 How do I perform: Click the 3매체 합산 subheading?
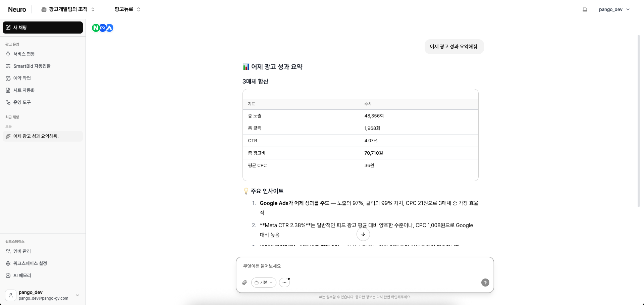[256, 82]
